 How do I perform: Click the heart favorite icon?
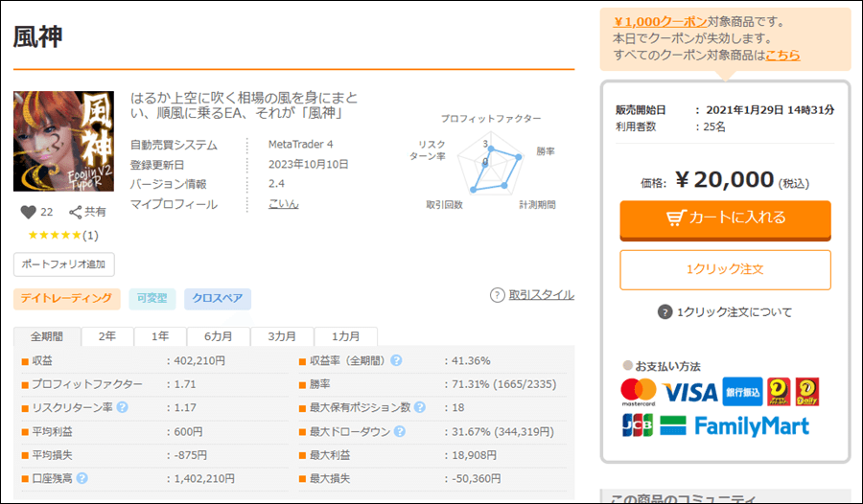tap(27, 212)
